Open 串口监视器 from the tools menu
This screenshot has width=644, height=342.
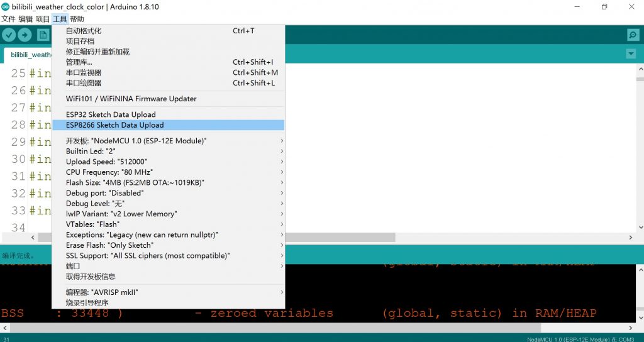coord(84,72)
